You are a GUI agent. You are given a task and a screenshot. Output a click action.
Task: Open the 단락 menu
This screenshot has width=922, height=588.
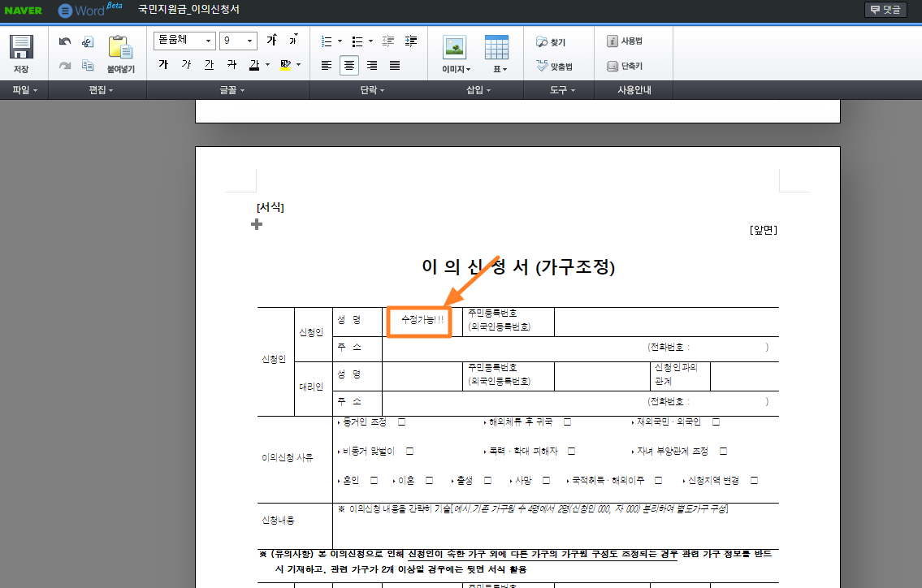tap(371, 90)
